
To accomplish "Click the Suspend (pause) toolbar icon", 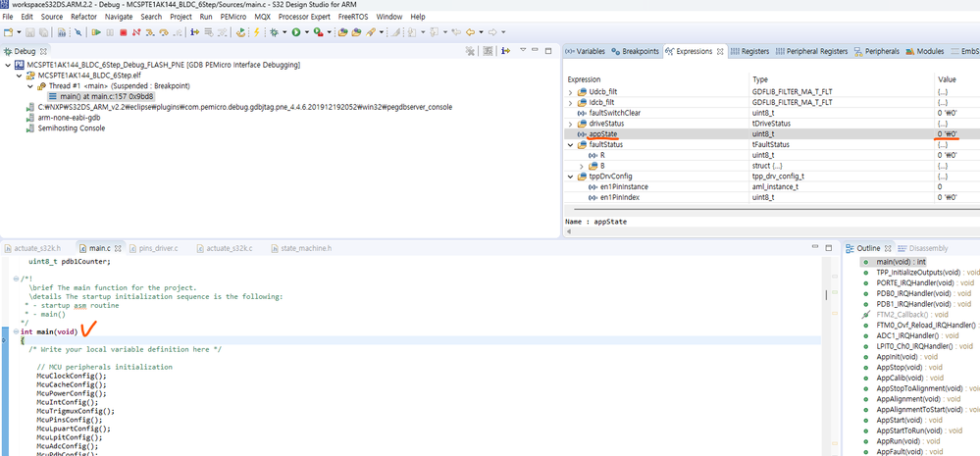I will tap(110, 31).
